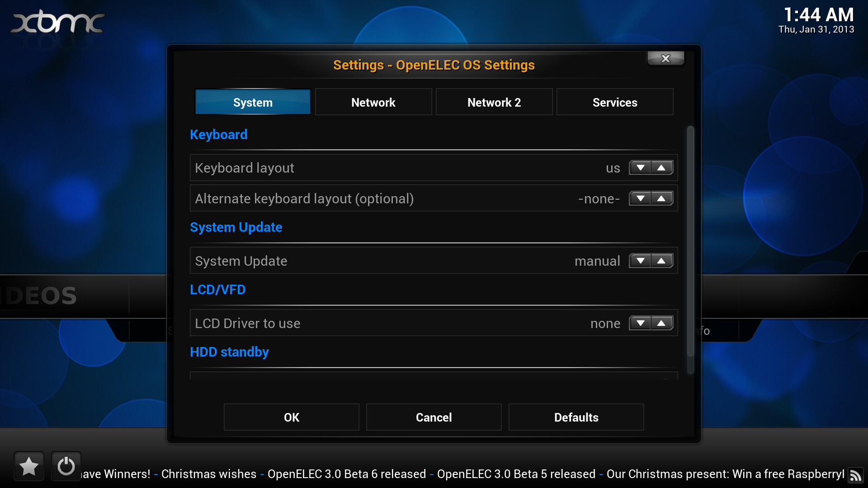Click 'OpenELEC 3.0 Beta 5 released' ticker item
This screenshot has height=488, width=868.
pos(516,474)
